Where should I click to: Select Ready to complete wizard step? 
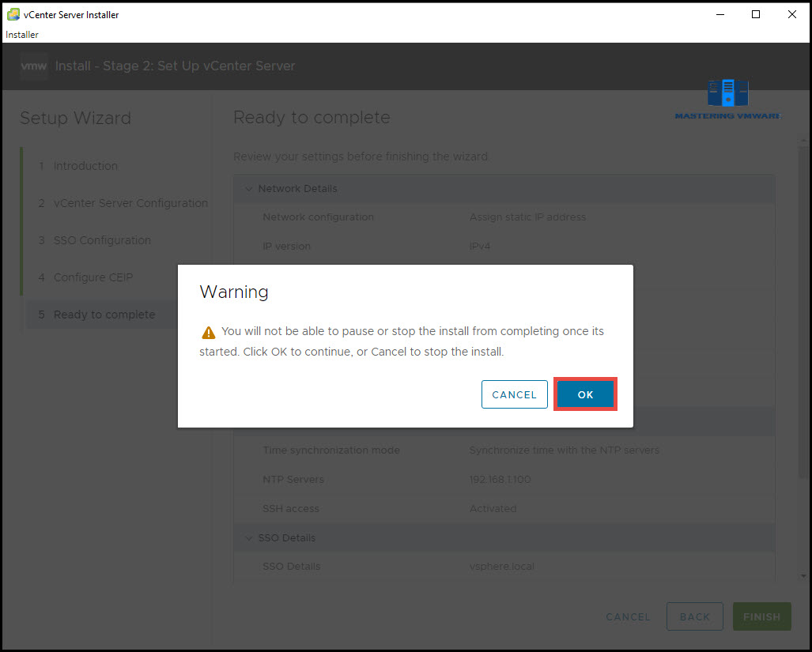104,315
